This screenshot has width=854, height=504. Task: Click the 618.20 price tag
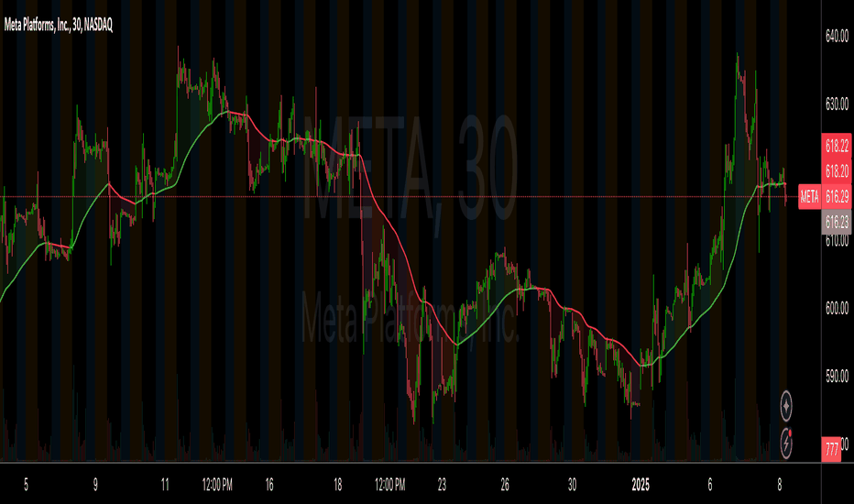coord(837,171)
